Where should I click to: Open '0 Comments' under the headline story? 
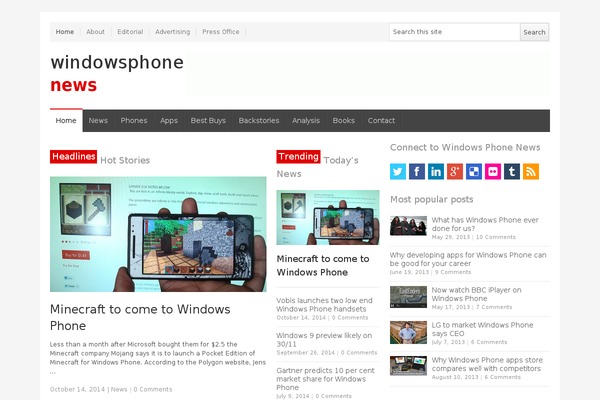pos(153,389)
